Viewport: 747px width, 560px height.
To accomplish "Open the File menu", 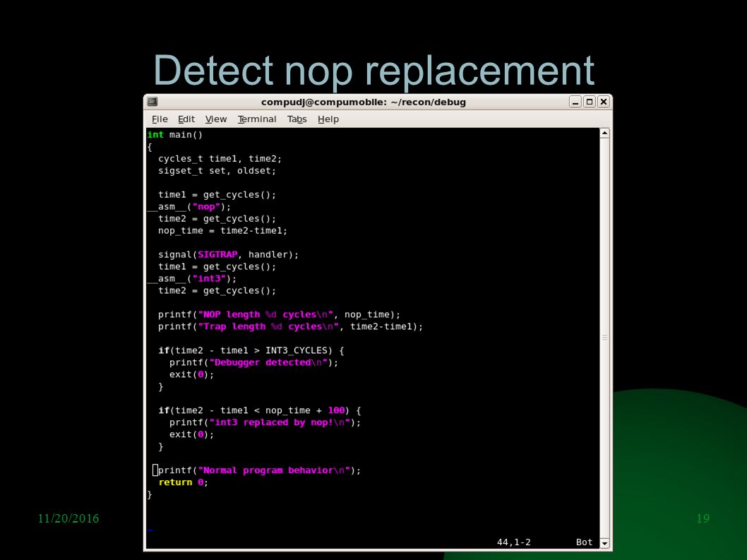I will coord(160,119).
